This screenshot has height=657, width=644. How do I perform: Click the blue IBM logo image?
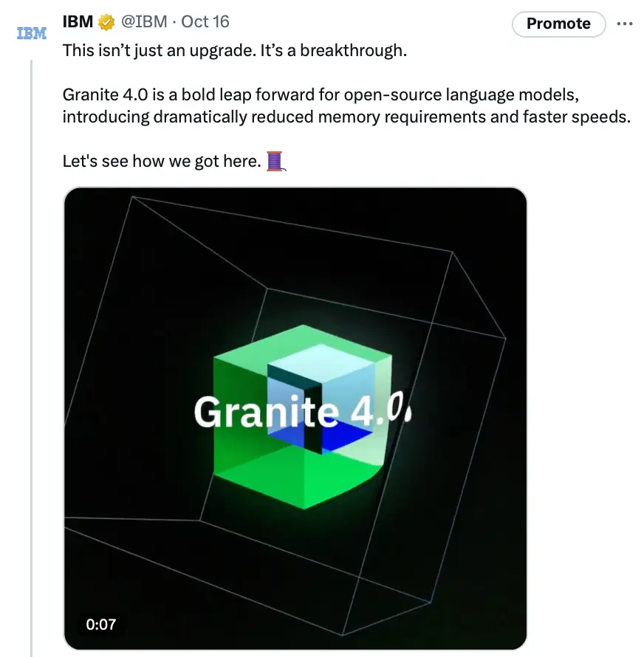tap(31, 32)
